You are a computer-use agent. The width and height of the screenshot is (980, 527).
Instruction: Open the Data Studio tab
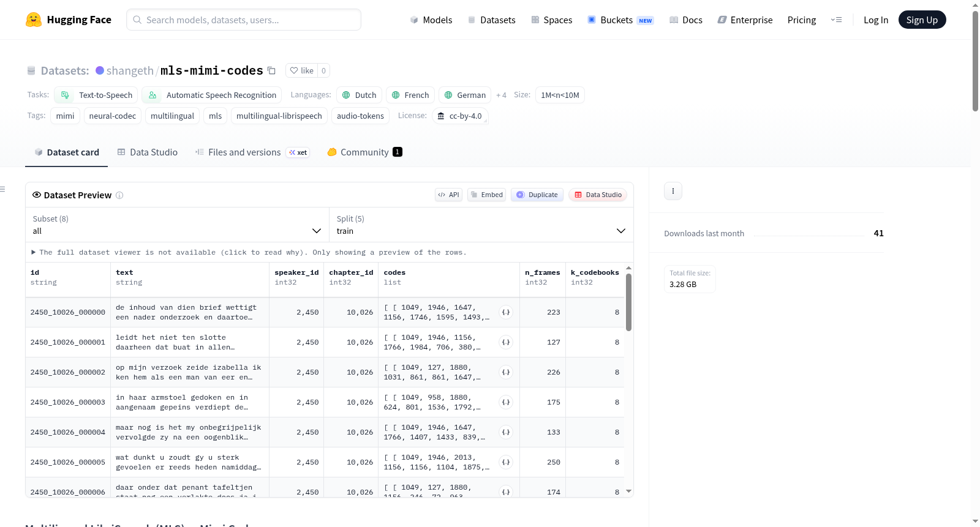coord(148,152)
